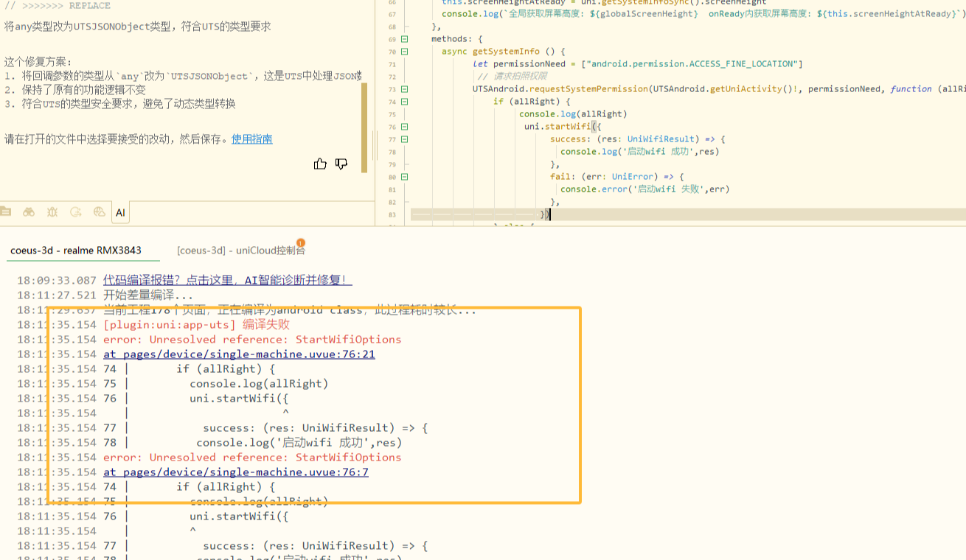This screenshot has height=560, width=966.
Task: Collapse the methods block at line 69
Action: pos(404,39)
